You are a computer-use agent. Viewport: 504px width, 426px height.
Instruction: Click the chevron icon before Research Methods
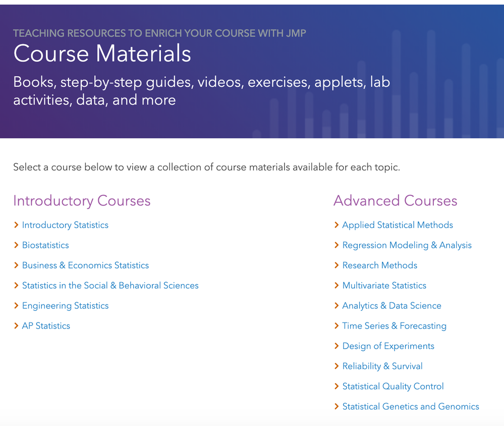(x=337, y=265)
